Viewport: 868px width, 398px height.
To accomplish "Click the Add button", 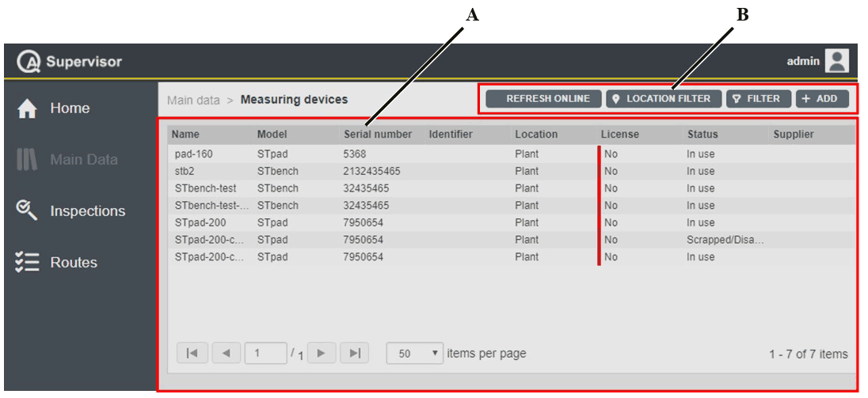I will [x=822, y=99].
